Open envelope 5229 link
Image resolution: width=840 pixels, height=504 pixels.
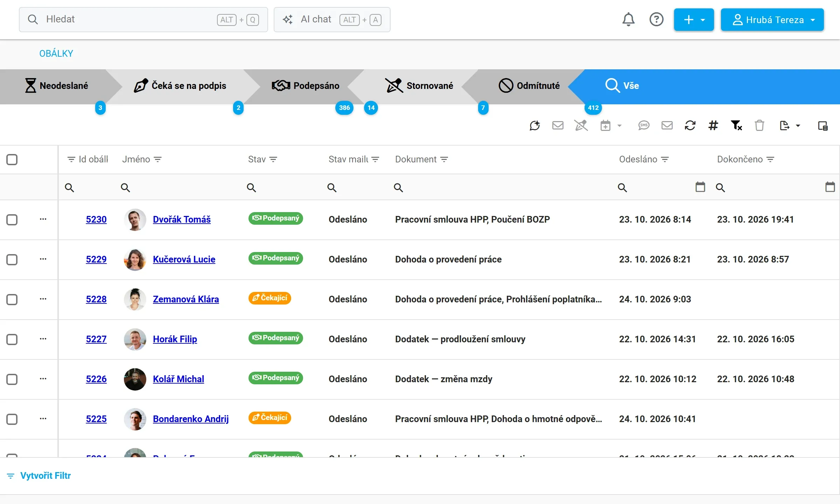point(96,259)
